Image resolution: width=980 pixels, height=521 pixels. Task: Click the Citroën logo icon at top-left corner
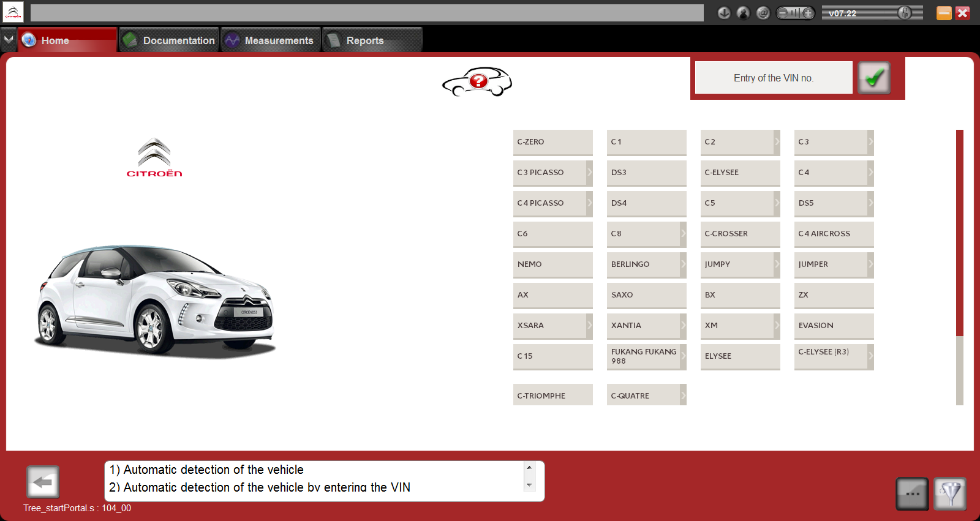click(13, 12)
